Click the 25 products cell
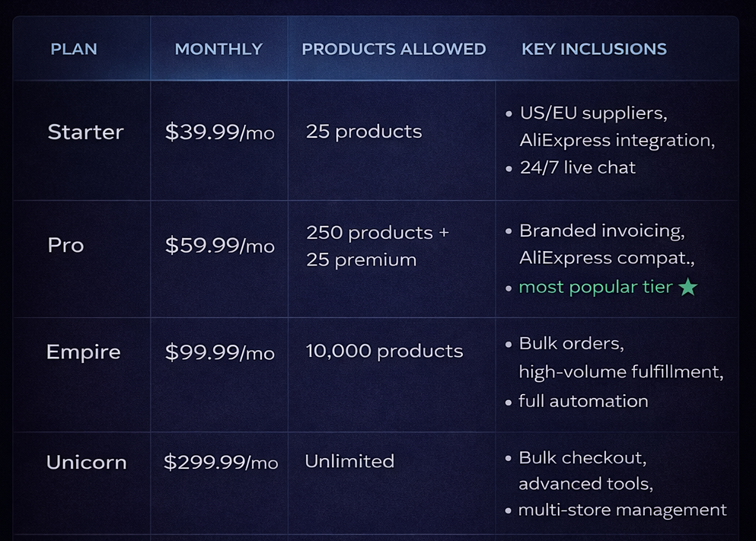Image resolution: width=756 pixels, height=541 pixels. pyautogui.click(x=364, y=132)
